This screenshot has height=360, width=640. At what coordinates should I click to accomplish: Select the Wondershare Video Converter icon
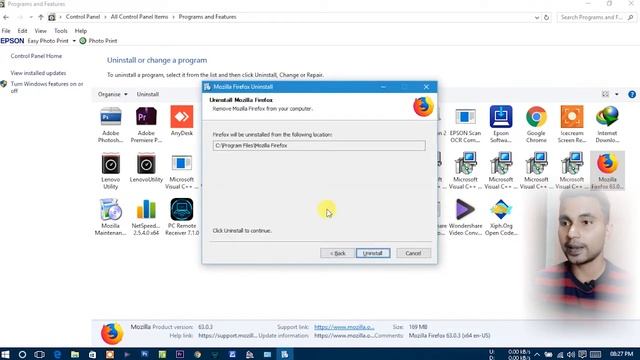465,217
